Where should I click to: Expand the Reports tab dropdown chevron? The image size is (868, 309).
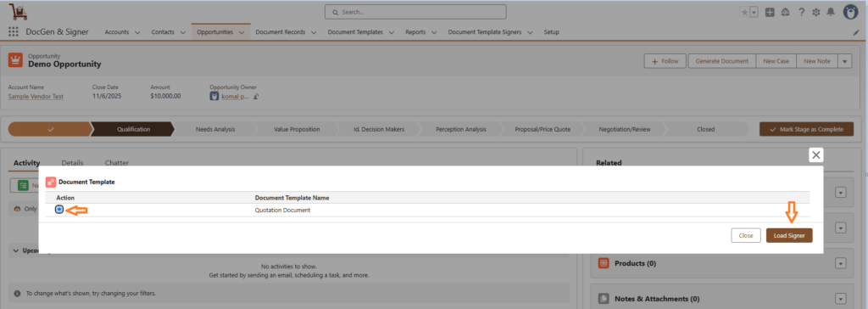pos(434,32)
